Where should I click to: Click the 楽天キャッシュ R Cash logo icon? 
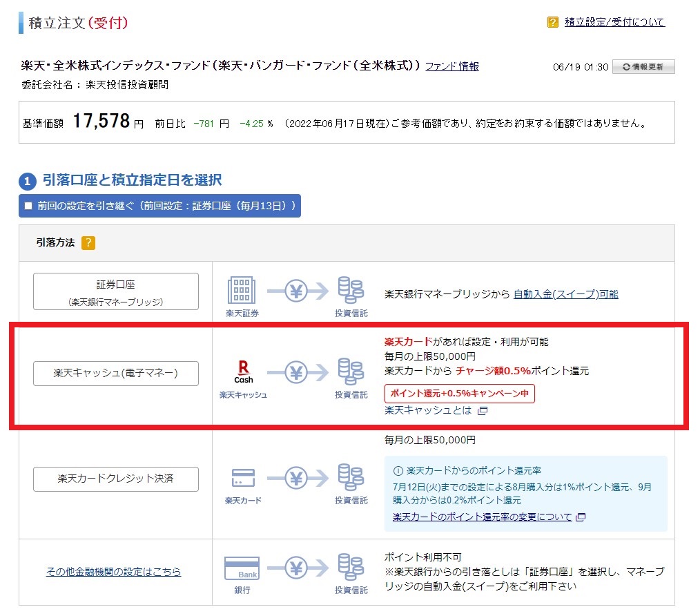click(243, 372)
